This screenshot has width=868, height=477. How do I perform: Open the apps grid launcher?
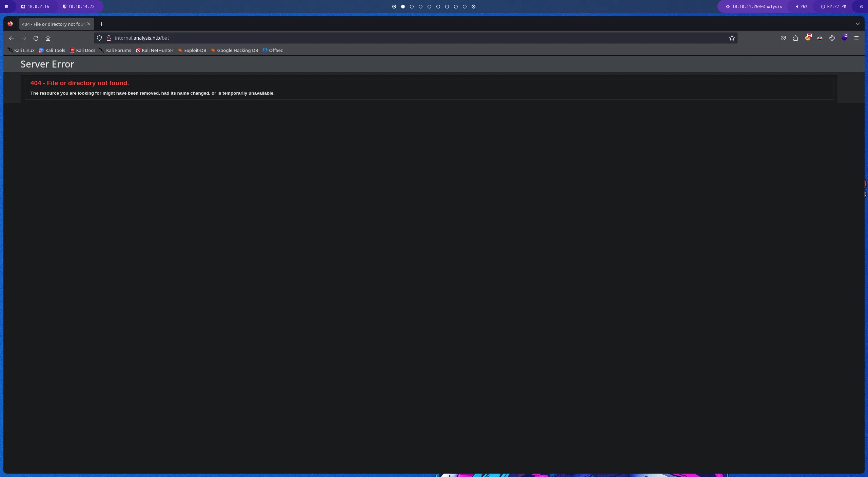pos(6,6)
